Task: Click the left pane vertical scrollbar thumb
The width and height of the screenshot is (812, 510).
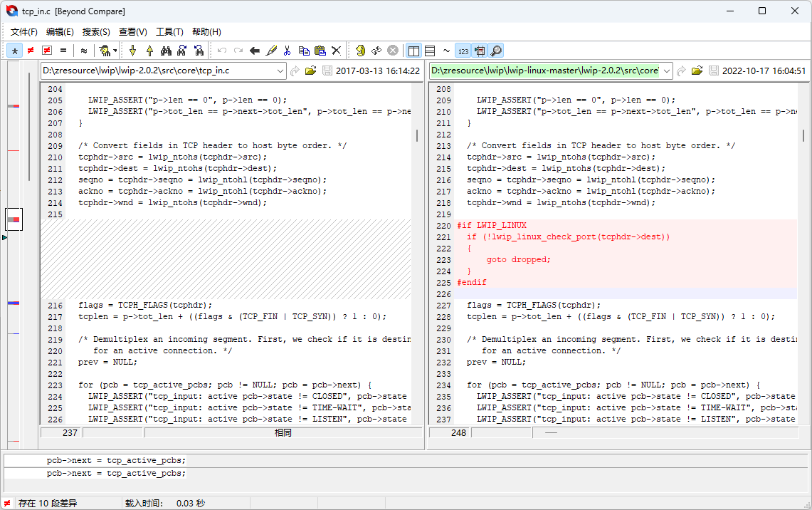Action: pyautogui.click(x=417, y=135)
